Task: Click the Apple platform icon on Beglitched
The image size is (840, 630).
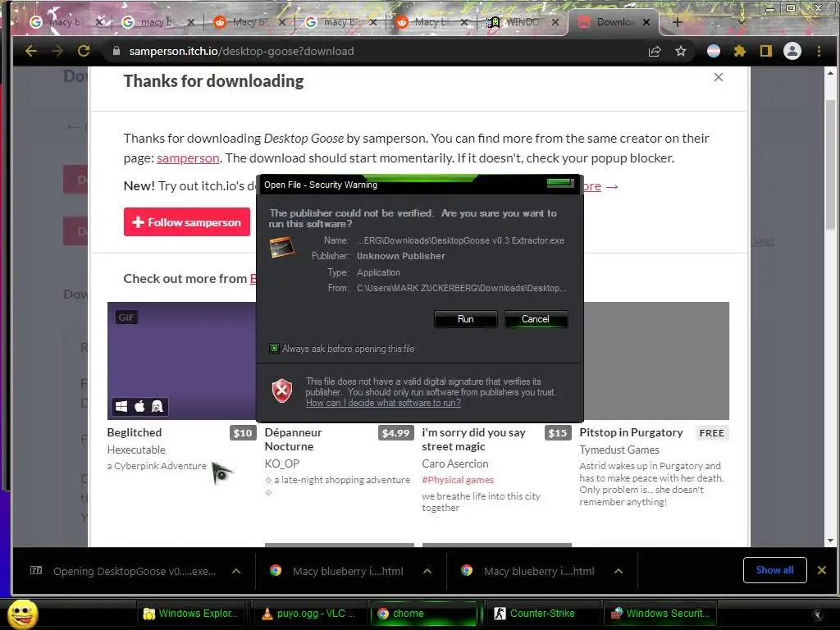Action: tap(139, 407)
